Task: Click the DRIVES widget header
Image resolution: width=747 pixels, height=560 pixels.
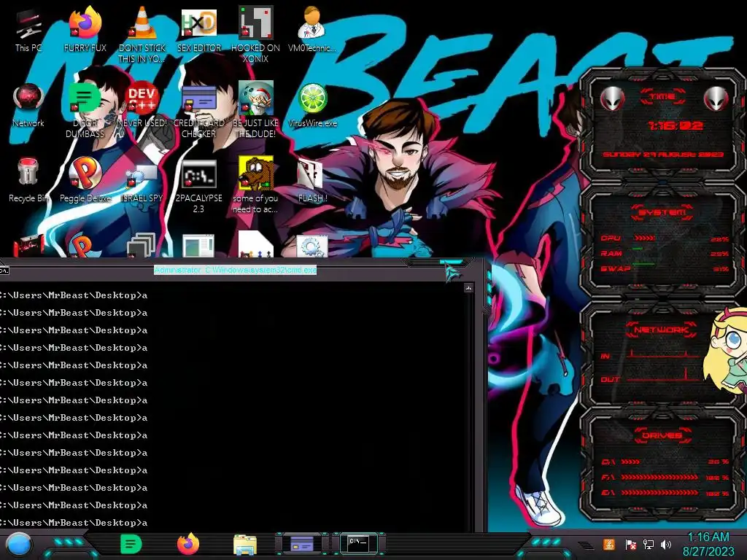Action: pyautogui.click(x=662, y=435)
